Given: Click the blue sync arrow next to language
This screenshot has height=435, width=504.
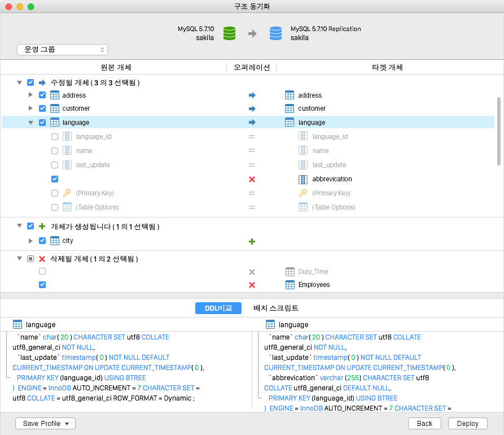Looking at the screenshot, I should click(x=252, y=122).
